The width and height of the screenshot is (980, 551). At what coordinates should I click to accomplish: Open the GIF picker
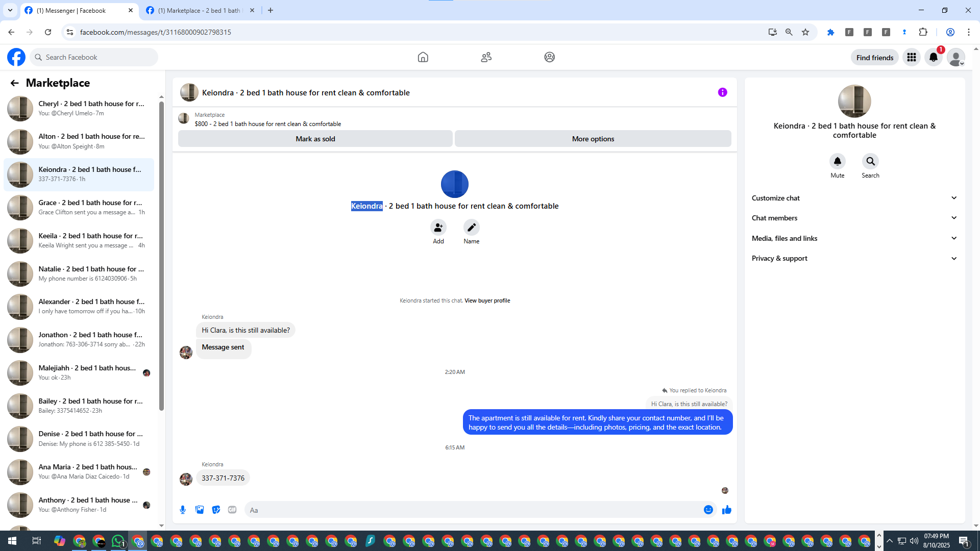click(232, 510)
